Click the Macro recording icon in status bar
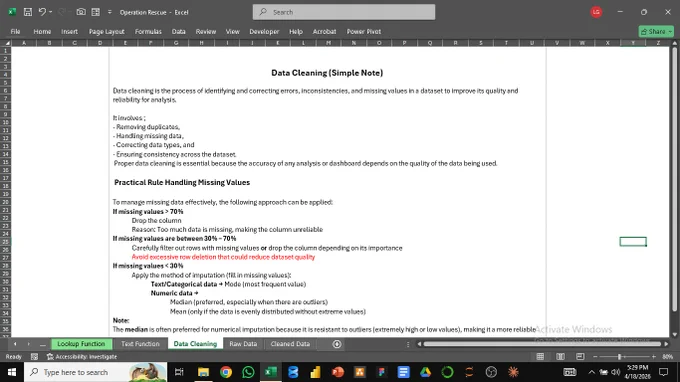The image size is (680, 382). click(34, 356)
